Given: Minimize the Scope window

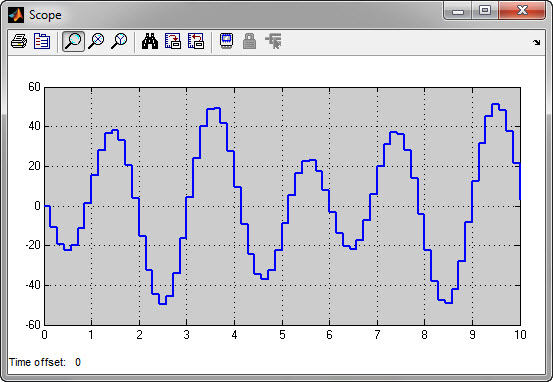Looking at the screenshot, I should [458, 11].
